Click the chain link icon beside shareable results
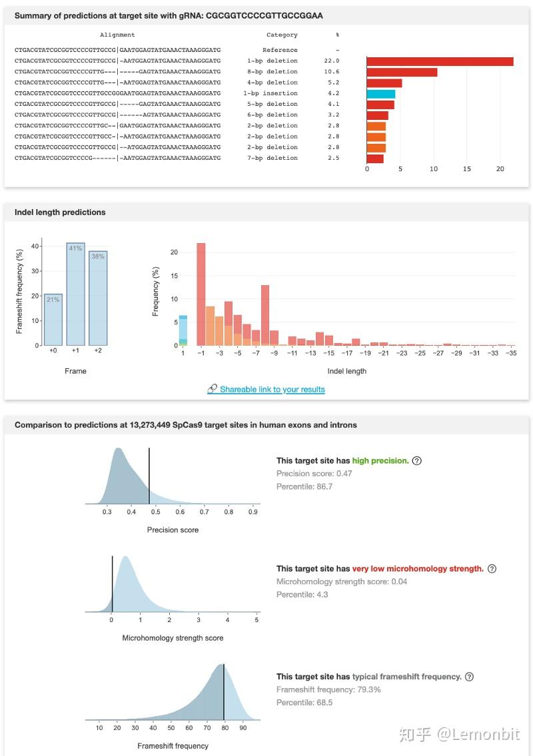This screenshot has width=533, height=756. tap(213, 388)
